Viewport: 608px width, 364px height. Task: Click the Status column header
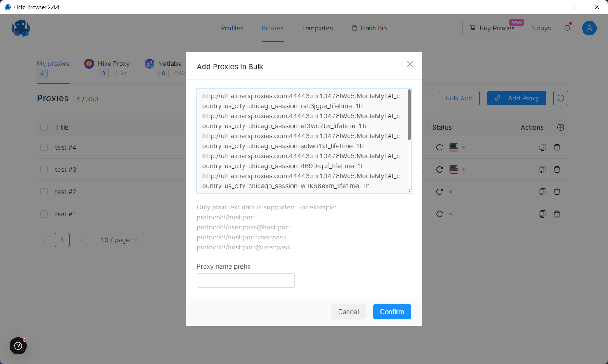442,127
